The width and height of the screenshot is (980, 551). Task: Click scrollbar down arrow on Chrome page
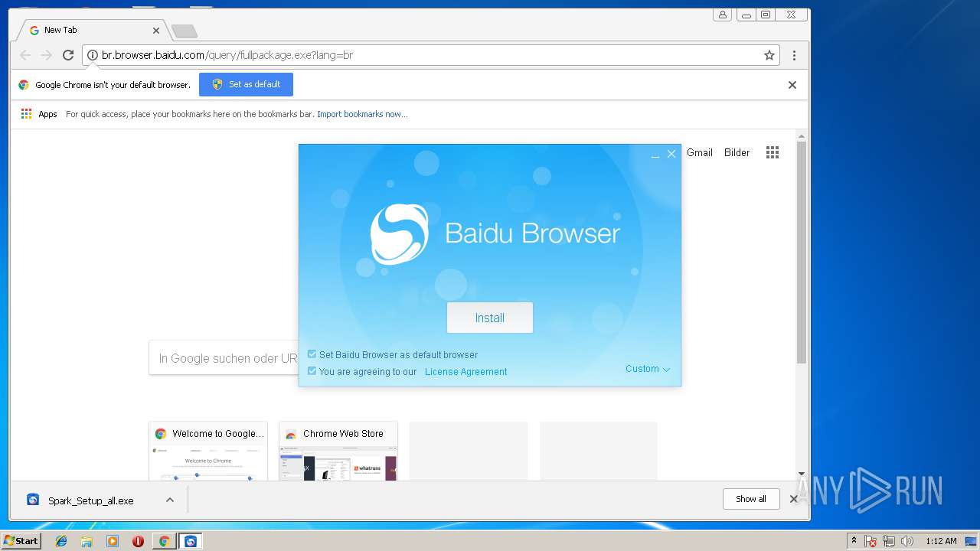click(802, 474)
